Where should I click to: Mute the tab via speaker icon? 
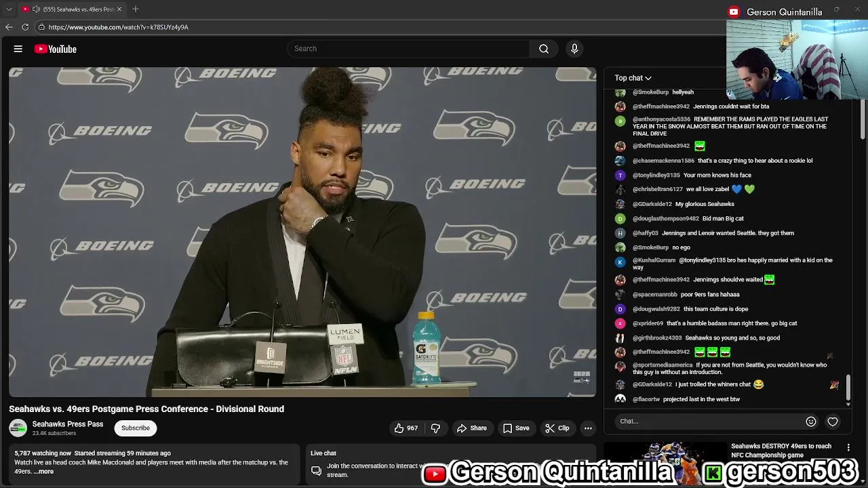point(36,9)
